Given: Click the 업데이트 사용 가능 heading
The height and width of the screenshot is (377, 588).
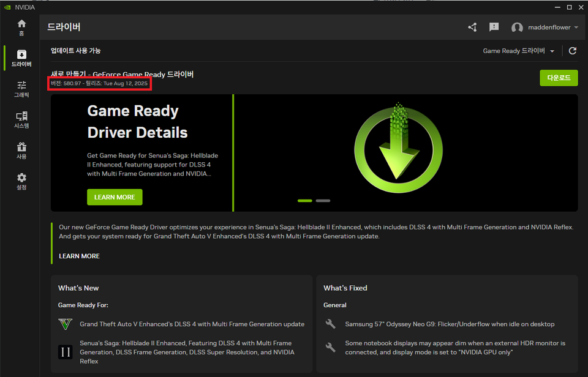Looking at the screenshot, I should tap(76, 51).
